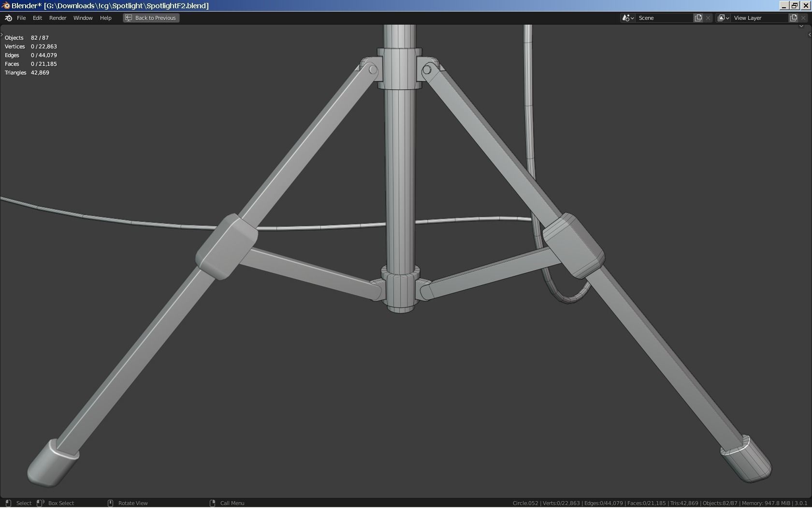
Task: Minimize the Blender window
Action: point(784,6)
